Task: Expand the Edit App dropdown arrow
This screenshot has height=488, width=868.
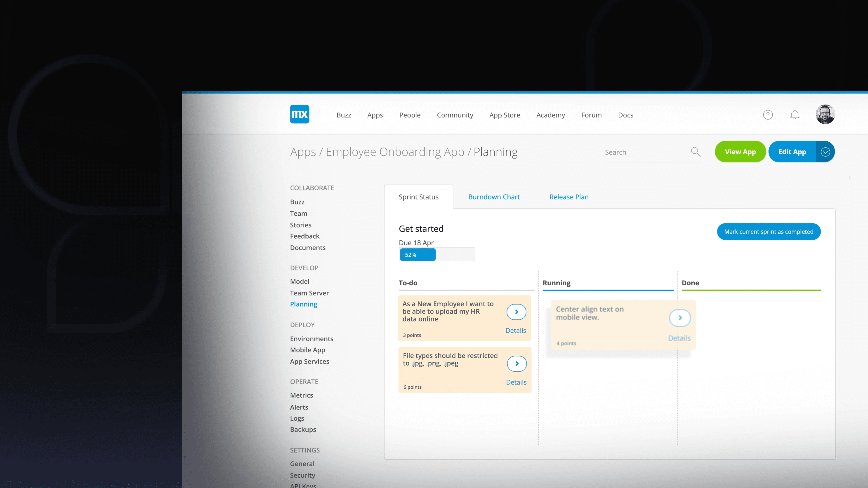Action: click(825, 152)
